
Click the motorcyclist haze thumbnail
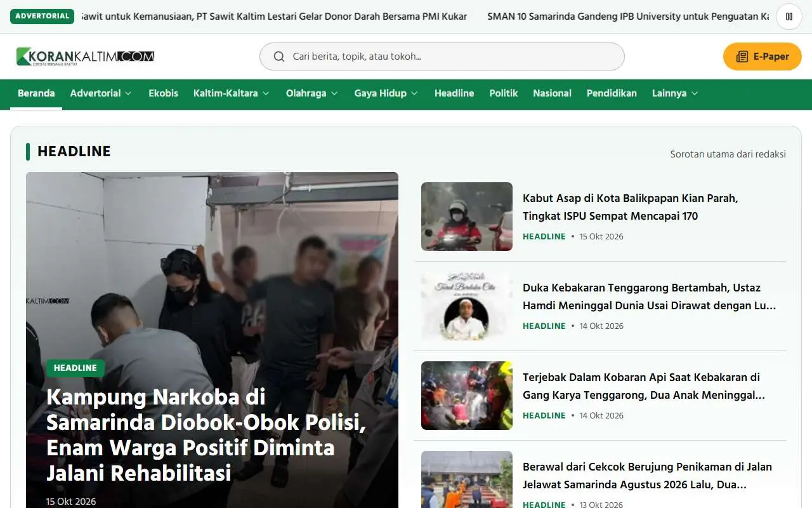coord(467,217)
